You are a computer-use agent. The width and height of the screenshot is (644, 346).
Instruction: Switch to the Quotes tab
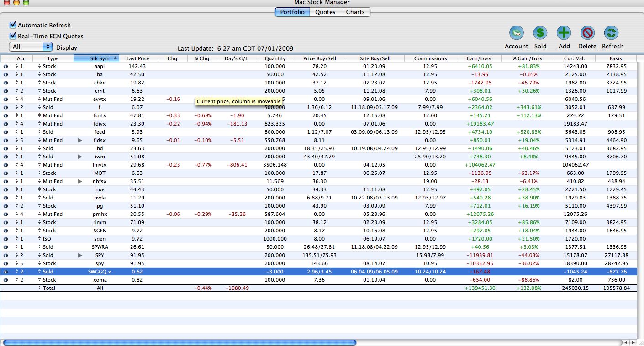(x=325, y=12)
